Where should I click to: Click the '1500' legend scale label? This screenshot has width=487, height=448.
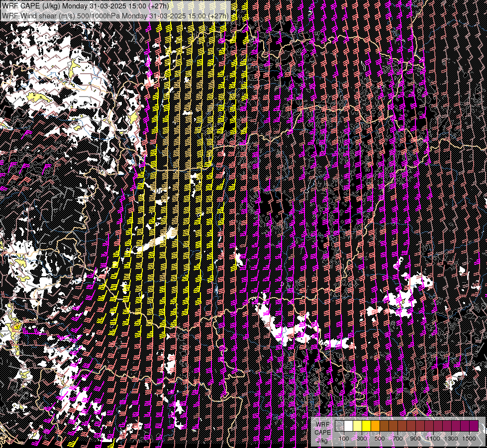(x=469, y=439)
